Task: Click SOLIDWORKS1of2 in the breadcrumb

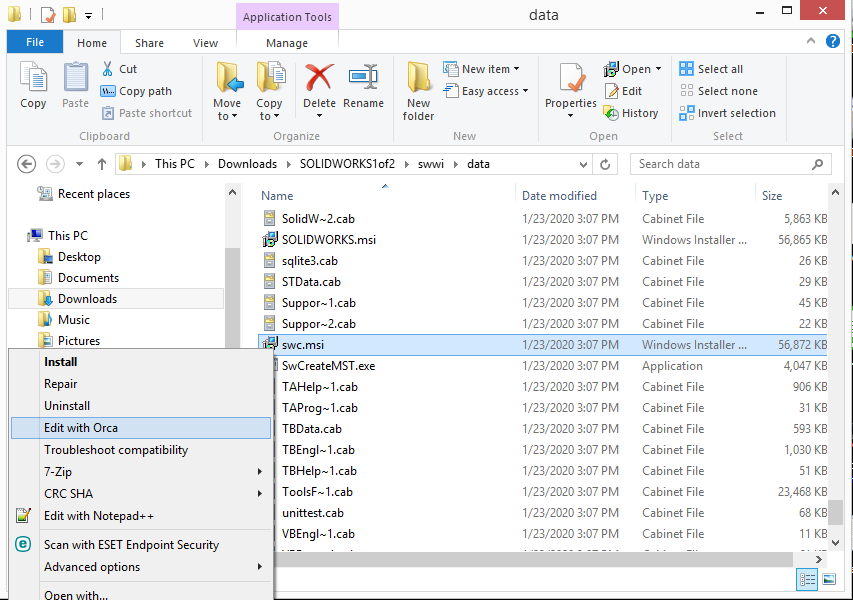Action: pos(347,164)
